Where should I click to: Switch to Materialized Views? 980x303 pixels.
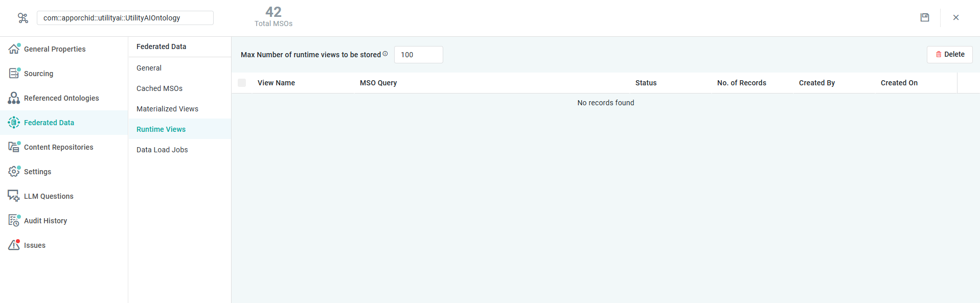point(167,109)
